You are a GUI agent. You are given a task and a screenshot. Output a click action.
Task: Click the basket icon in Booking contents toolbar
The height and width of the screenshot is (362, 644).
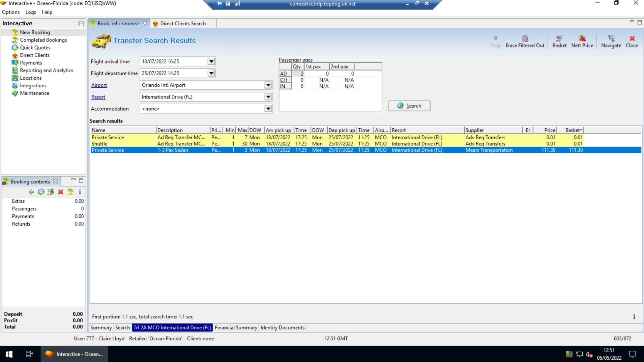click(51, 192)
